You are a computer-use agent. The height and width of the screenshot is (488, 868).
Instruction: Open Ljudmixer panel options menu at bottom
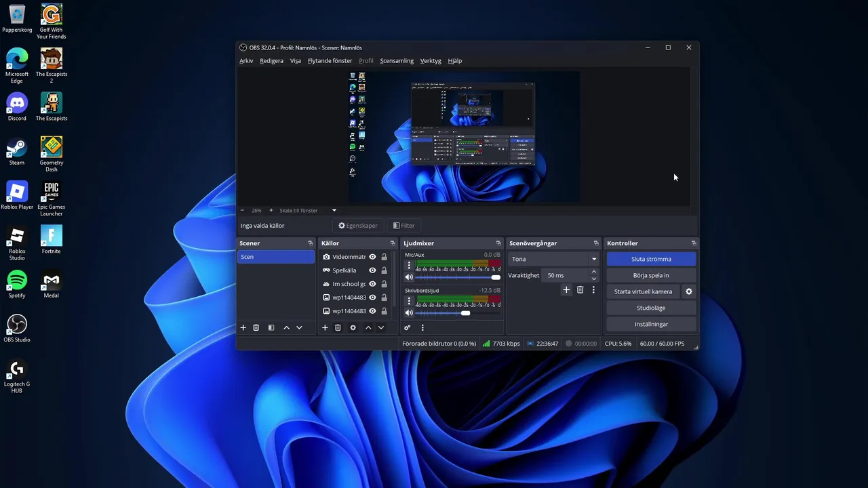[422, 327]
